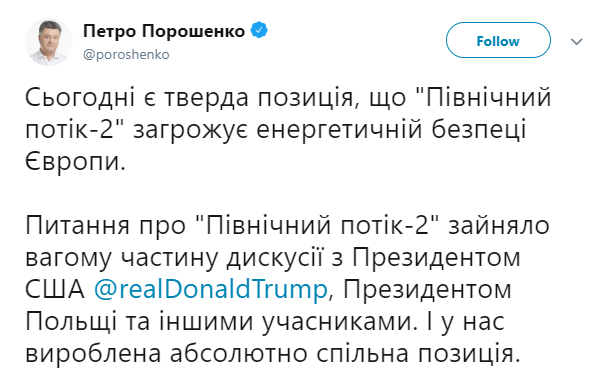Expand the tweet options chevron menu

[576, 41]
